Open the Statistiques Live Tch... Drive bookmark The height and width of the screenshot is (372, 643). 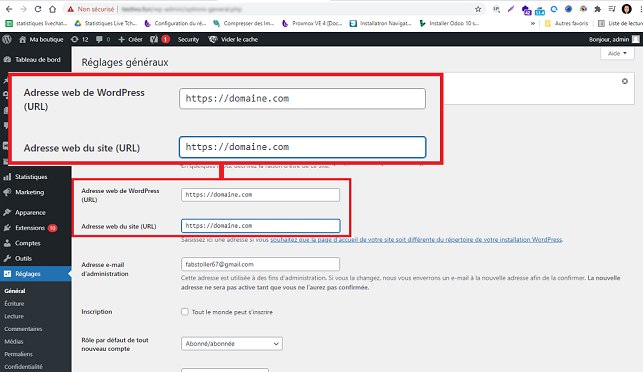[x=105, y=23]
